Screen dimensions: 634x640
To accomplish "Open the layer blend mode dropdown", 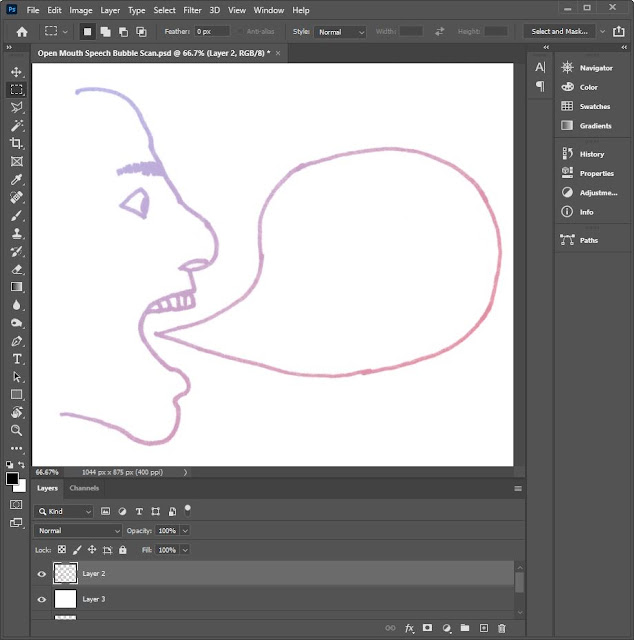I will (x=78, y=531).
